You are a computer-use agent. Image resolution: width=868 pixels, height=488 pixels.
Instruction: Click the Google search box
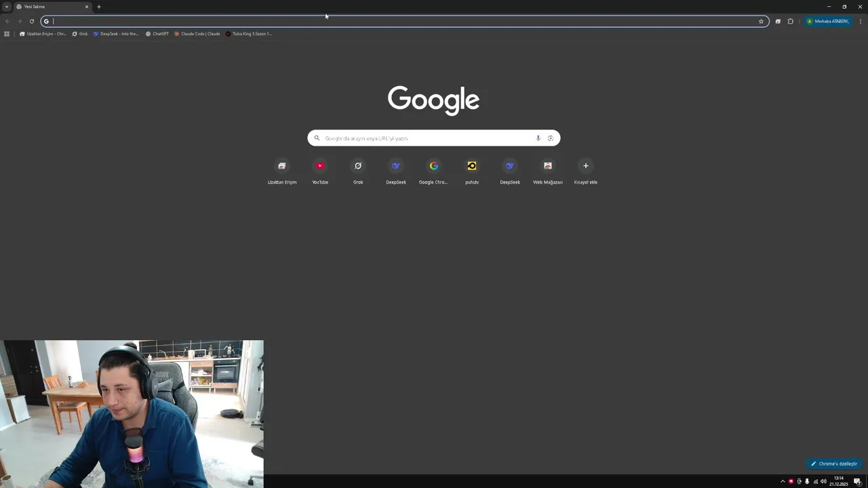pos(434,138)
